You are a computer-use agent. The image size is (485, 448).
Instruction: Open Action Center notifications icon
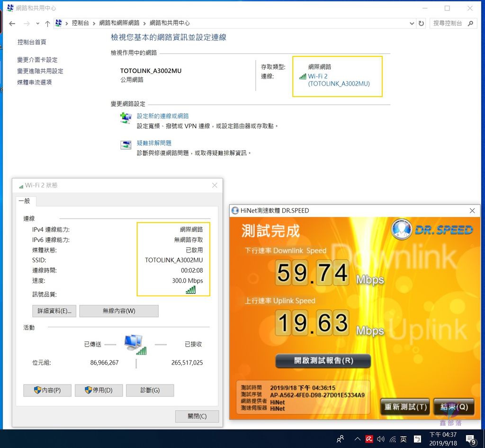471,439
